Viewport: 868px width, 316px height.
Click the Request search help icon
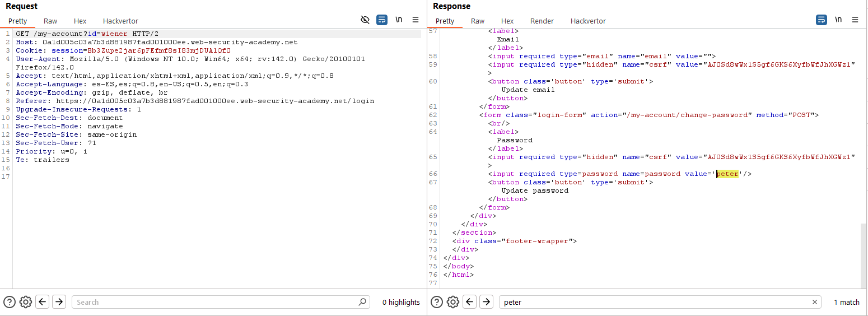(10, 302)
